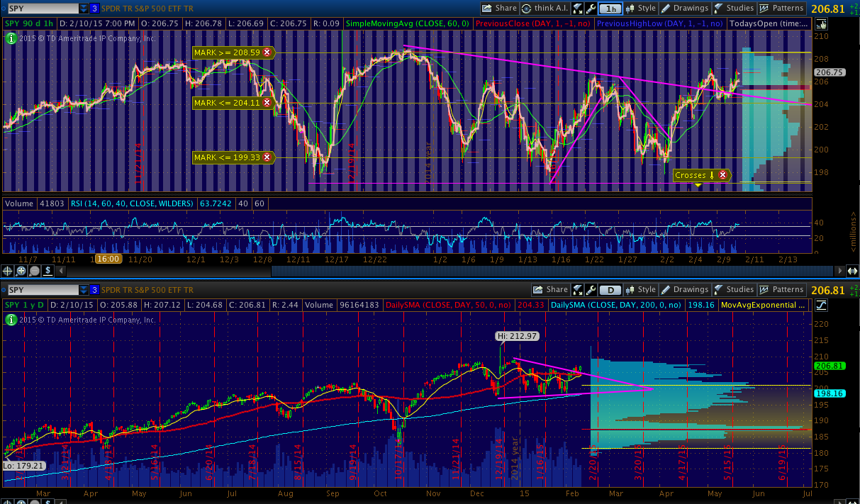Click the Share button on upper chart

point(499,9)
